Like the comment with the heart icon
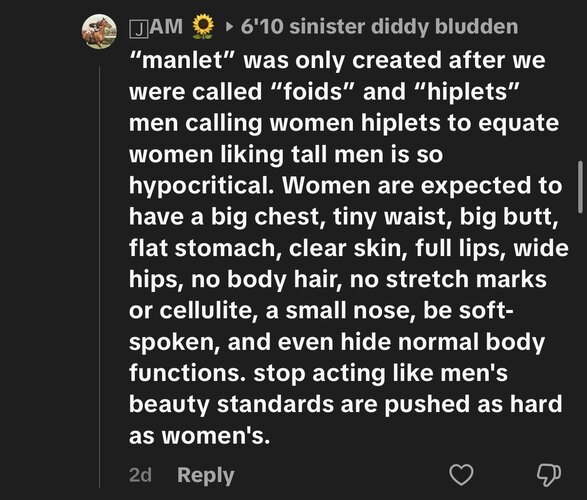Image resolution: width=587 pixels, height=500 pixels. point(461,475)
